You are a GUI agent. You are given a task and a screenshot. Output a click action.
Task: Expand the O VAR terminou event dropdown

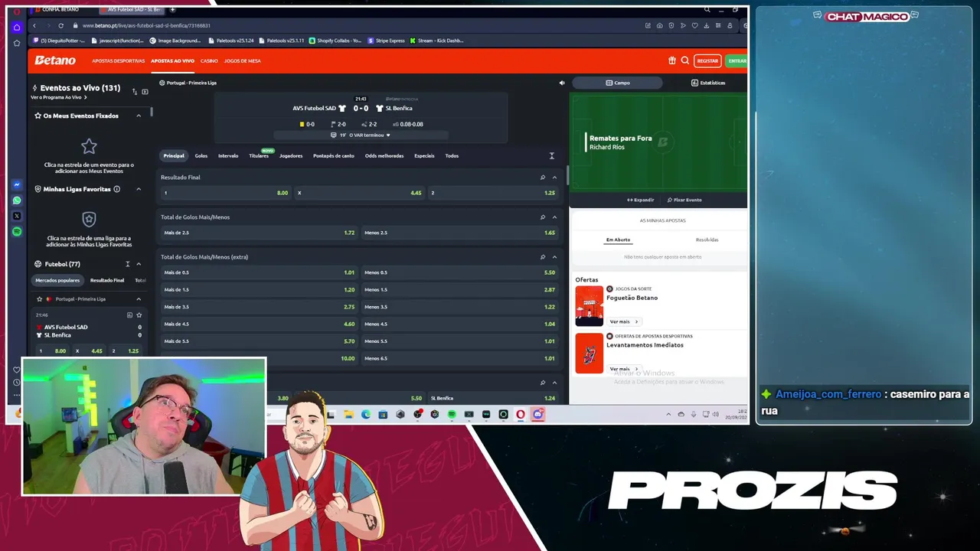pos(388,135)
